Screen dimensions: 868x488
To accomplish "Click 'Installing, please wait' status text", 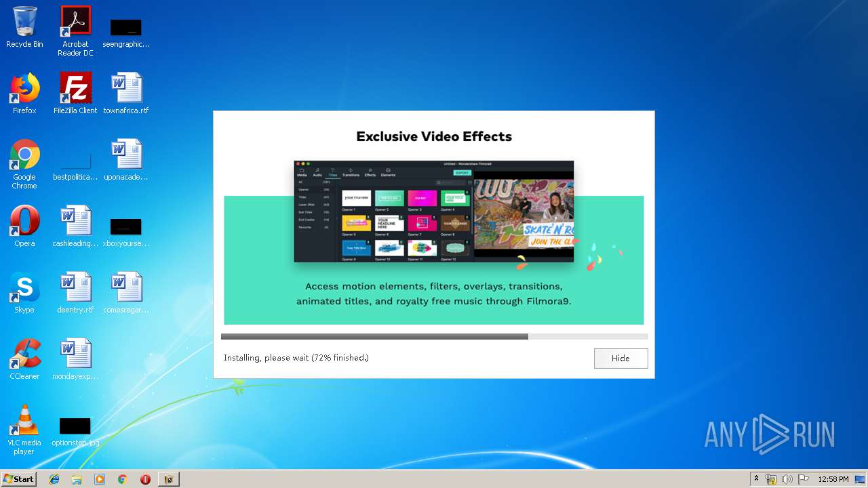I will (296, 358).
